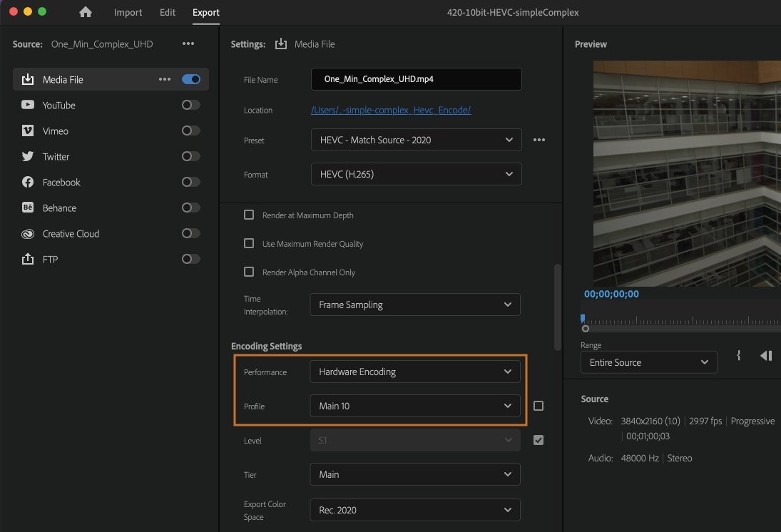Image resolution: width=781 pixels, height=532 pixels.
Task: Click the 00;00;00;00 timecode
Action: click(611, 294)
